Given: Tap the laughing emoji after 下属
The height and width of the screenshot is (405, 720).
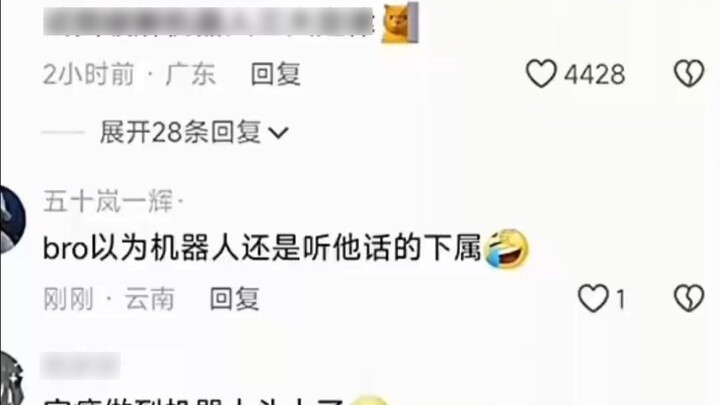Looking at the screenshot, I should (x=506, y=249).
